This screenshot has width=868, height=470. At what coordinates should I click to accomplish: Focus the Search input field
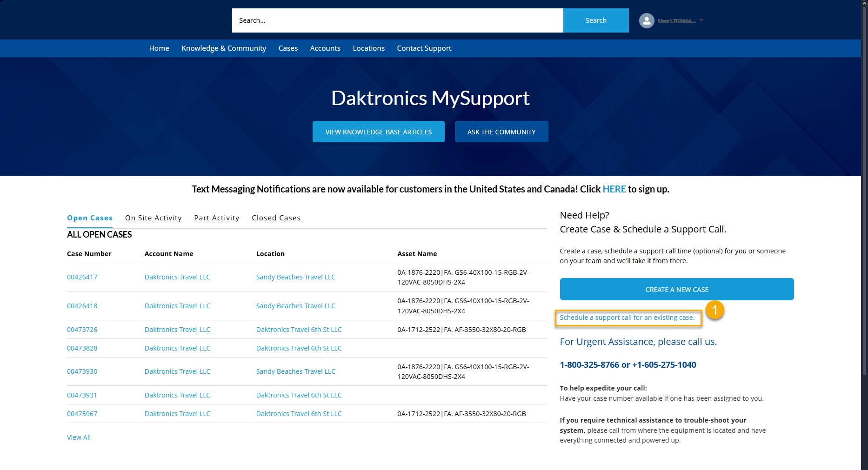tap(397, 20)
